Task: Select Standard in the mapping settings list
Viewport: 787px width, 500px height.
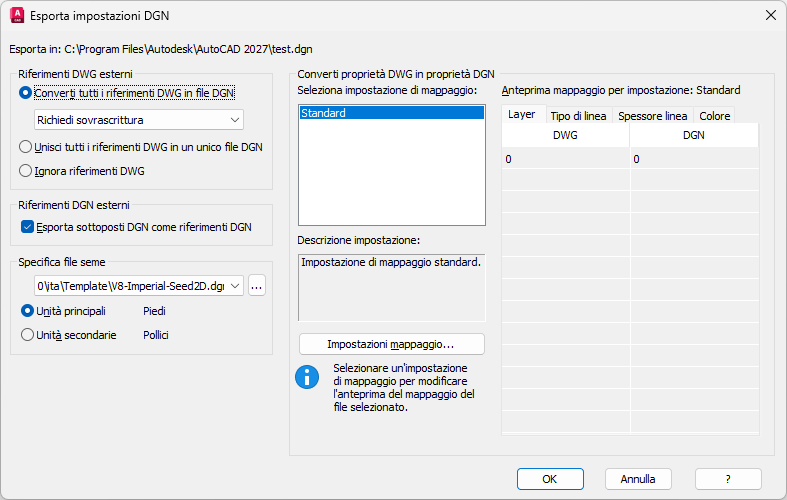Action: pos(391,114)
